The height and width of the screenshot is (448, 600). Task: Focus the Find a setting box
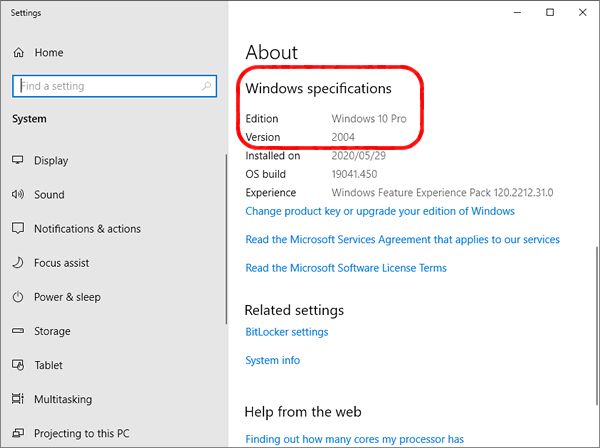pos(114,86)
